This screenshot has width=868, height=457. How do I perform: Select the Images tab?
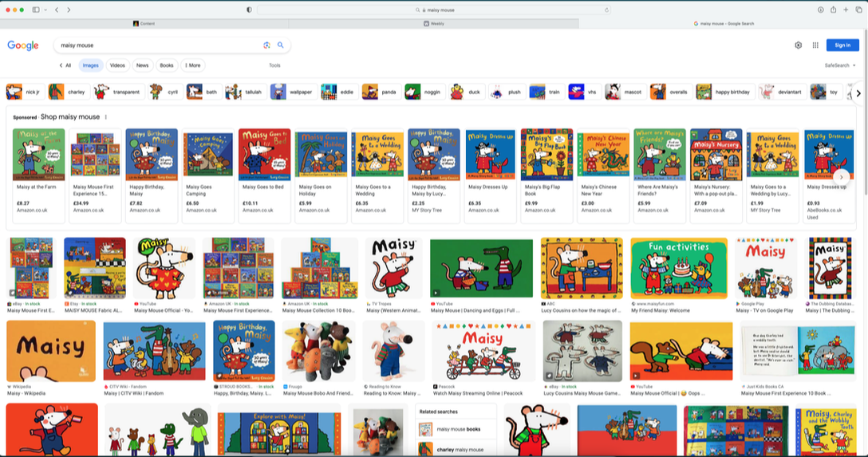point(91,65)
